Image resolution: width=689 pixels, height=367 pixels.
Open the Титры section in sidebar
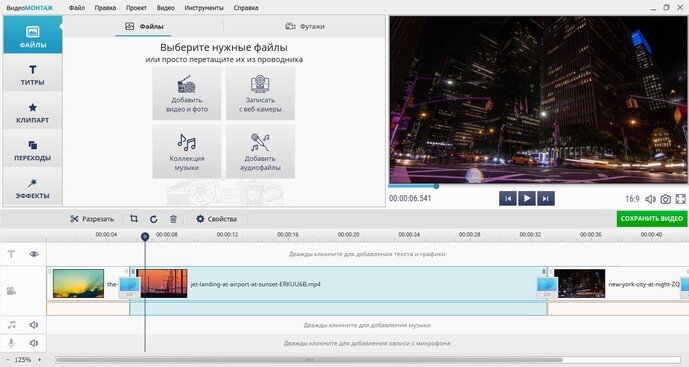(33, 75)
